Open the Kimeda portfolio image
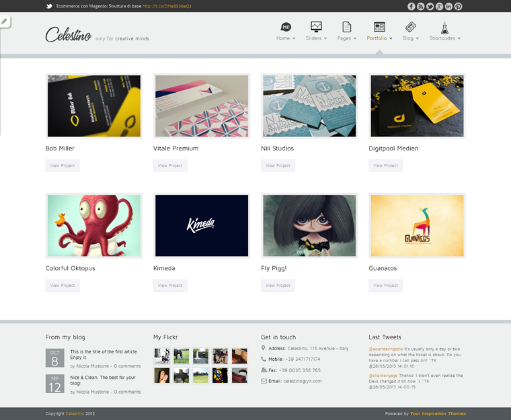 (x=202, y=226)
